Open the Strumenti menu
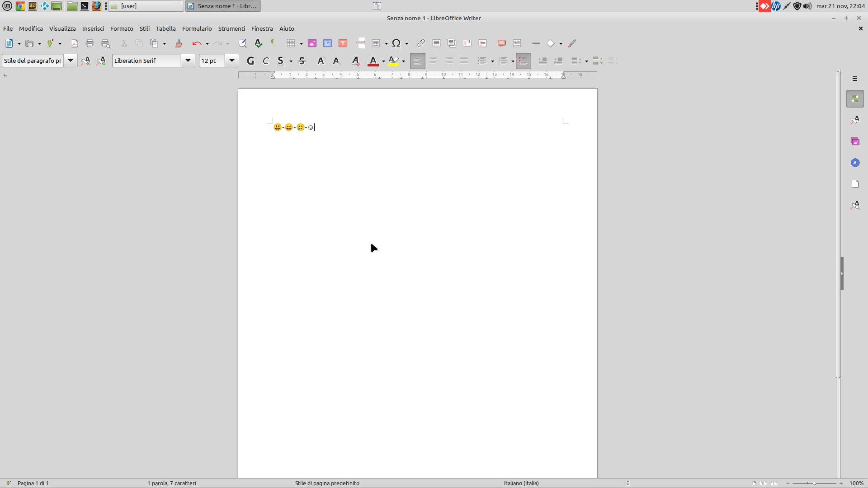Image resolution: width=868 pixels, height=488 pixels. pyautogui.click(x=231, y=28)
